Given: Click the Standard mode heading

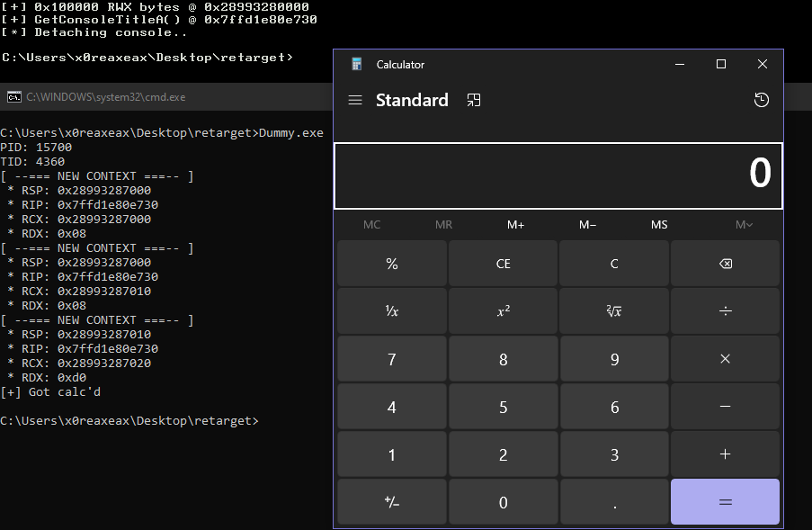Looking at the screenshot, I should (x=412, y=100).
